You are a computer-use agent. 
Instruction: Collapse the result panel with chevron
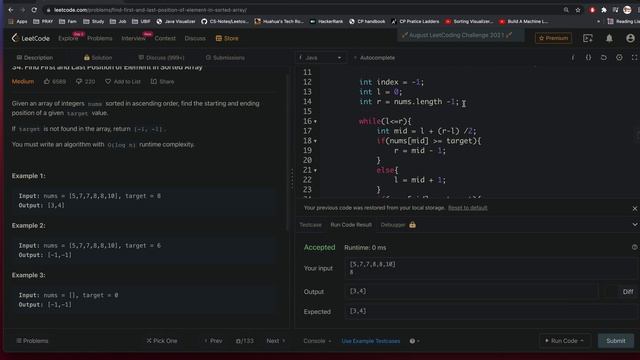635,224
